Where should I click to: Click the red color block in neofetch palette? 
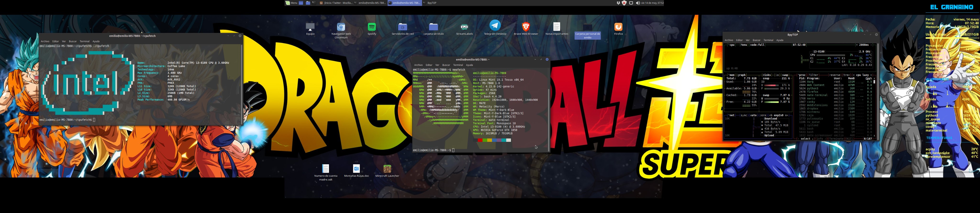pos(480,140)
